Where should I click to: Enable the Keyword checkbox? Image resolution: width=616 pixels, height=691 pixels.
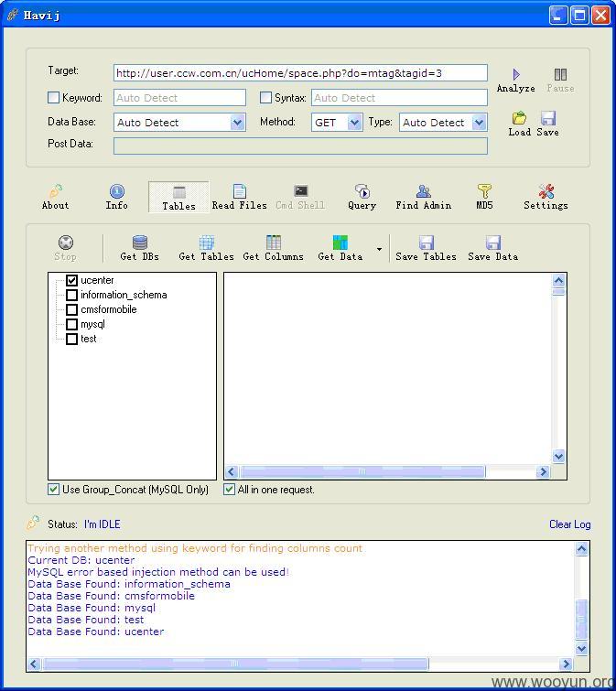point(53,97)
